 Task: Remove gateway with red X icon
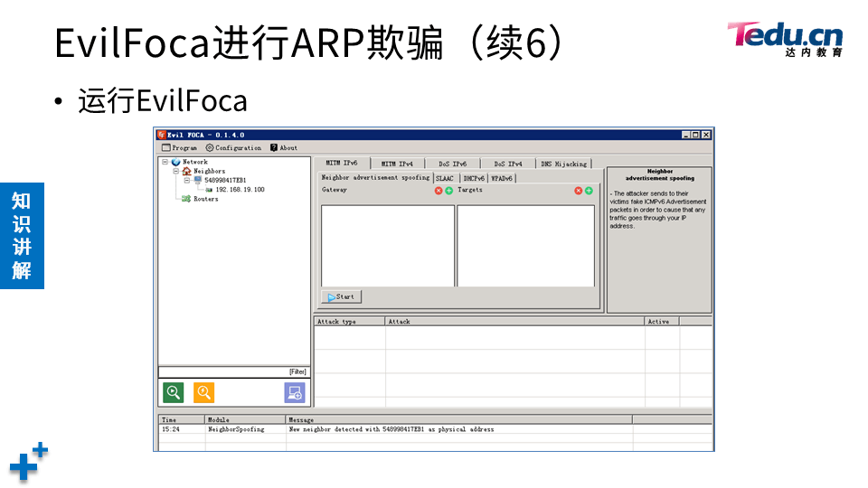point(439,191)
